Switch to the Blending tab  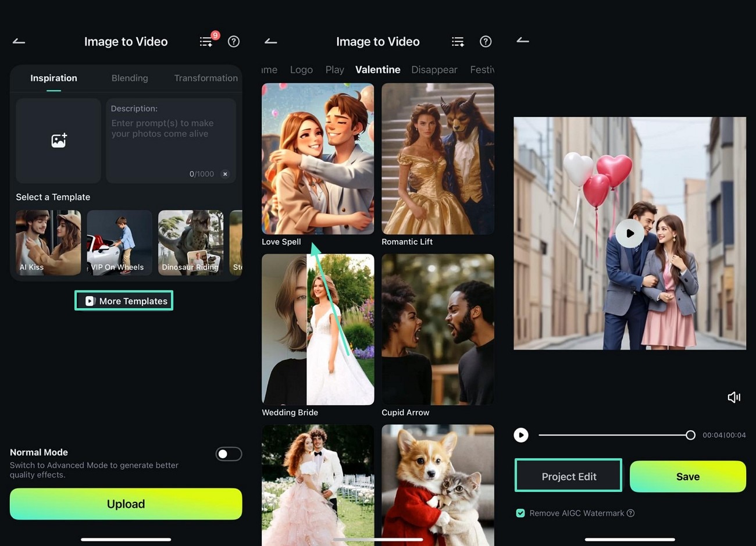click(x=129, y=78)
